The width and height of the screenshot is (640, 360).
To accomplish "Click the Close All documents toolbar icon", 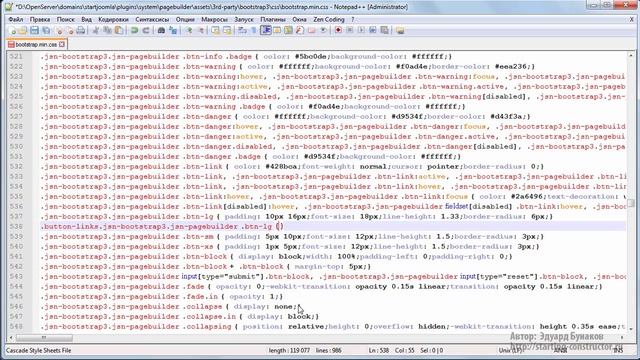I will point(70,31).
